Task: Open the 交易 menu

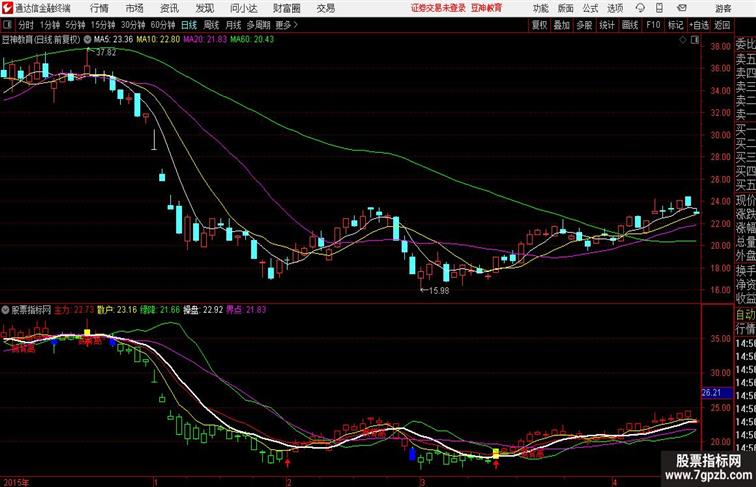Action: pos(325,8)
